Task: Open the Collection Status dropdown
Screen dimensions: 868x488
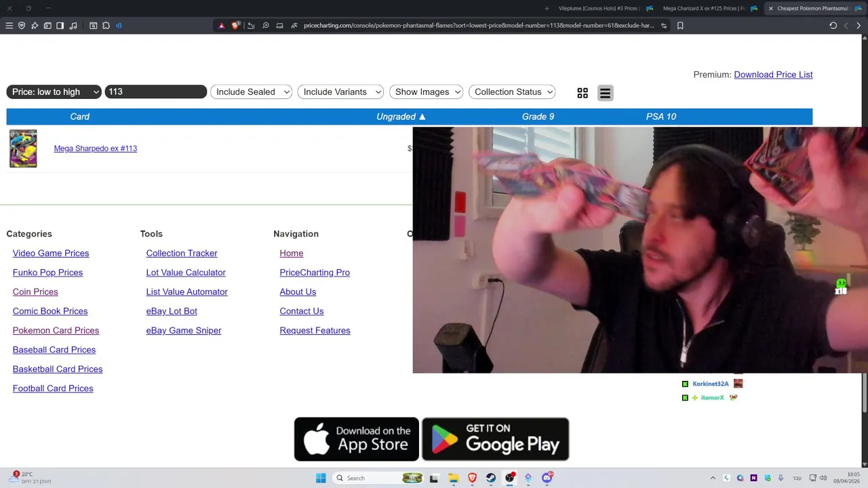Action: (512, 91)
